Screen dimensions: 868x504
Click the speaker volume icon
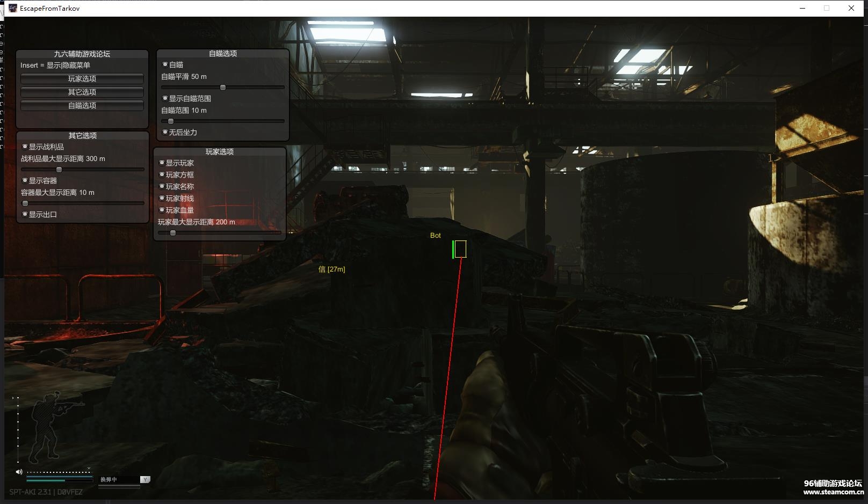(x=19, y=472)
